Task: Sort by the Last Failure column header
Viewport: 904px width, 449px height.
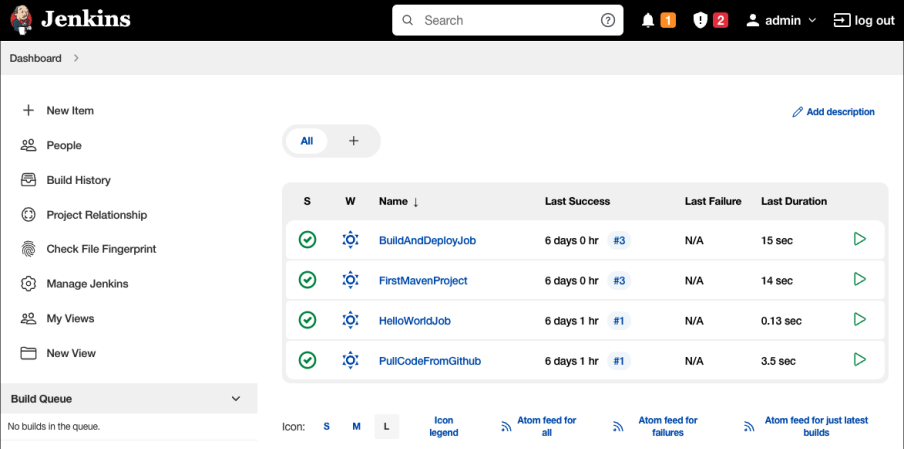Action: [x=713, y=201]
